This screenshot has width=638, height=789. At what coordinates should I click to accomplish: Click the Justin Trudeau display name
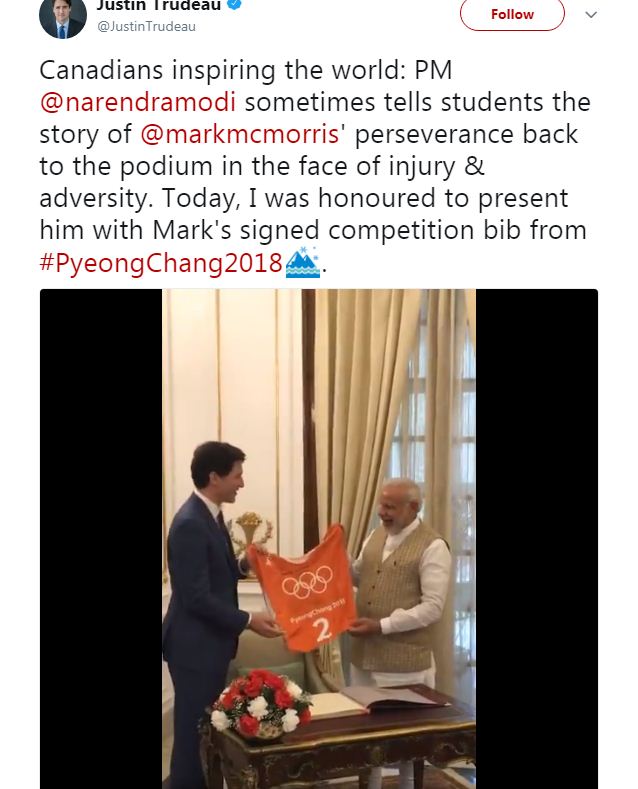tap(159, 5)
